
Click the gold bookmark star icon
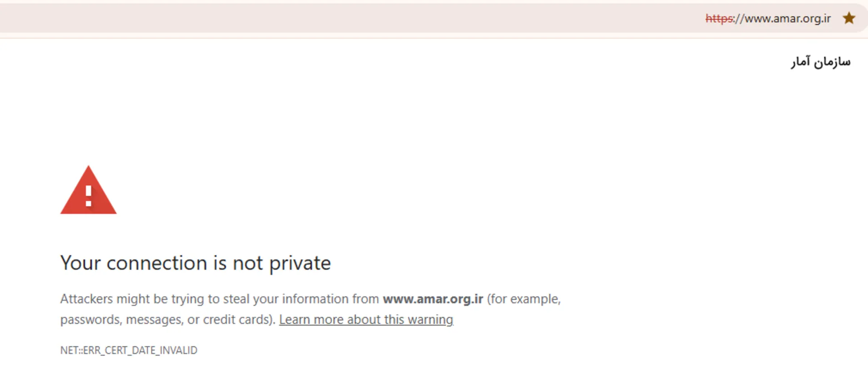pyautogui.click(x=849, y=18)
